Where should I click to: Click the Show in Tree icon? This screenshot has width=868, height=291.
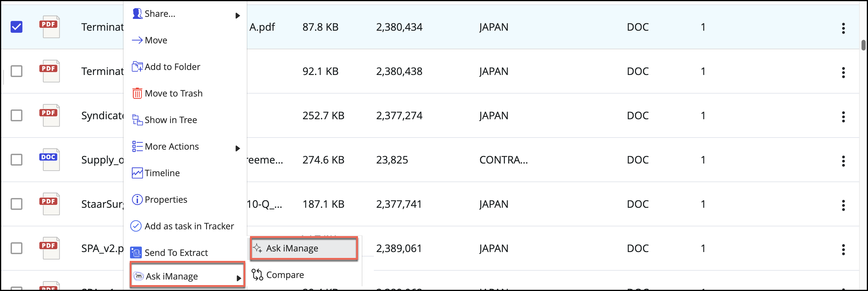pyautogui.click(x=137, y=120)
